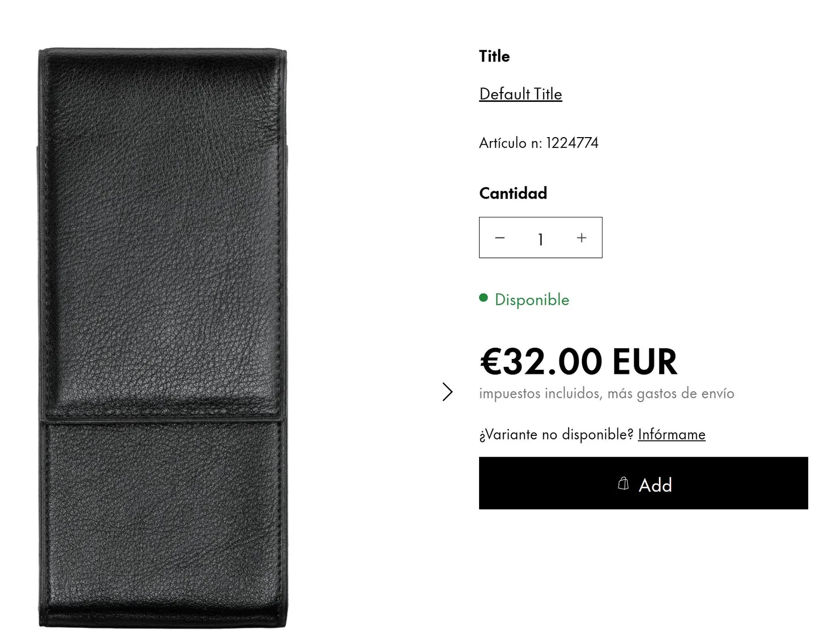Focus the quantity number field showing 1
Screen dimensions: 819x644
tap(541, 238)
